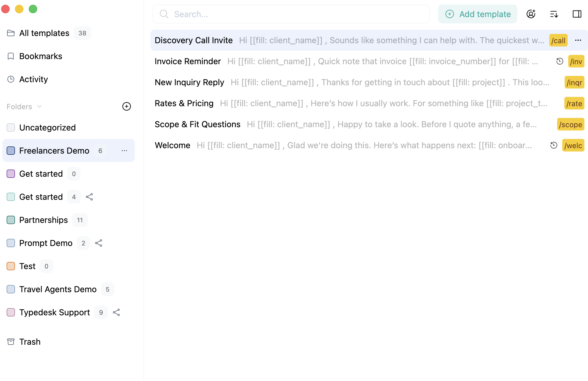The height and width of the screenshot is (381, 588).
Task: Open the Rates & Pricing template
Action: [369, 103]
